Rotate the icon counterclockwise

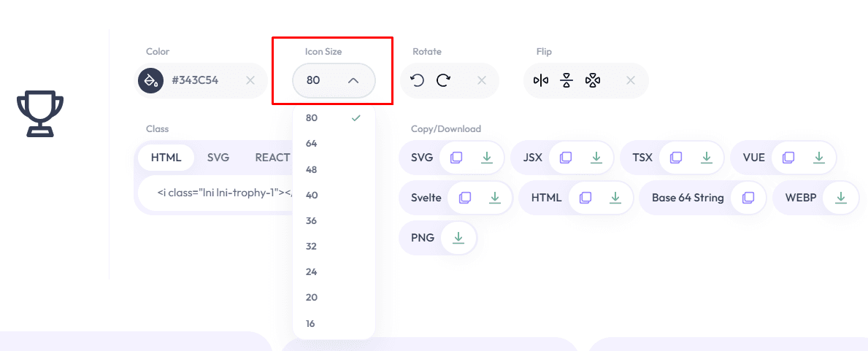418,80
